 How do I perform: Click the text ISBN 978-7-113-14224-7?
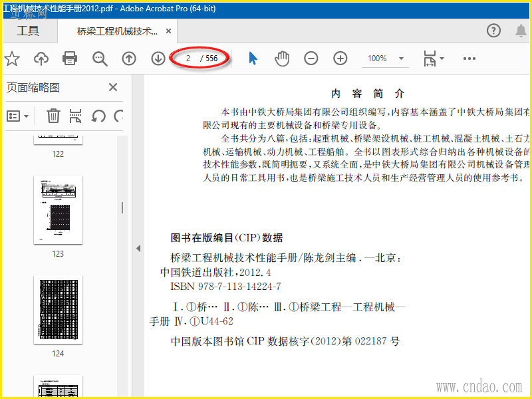(225, 287)
